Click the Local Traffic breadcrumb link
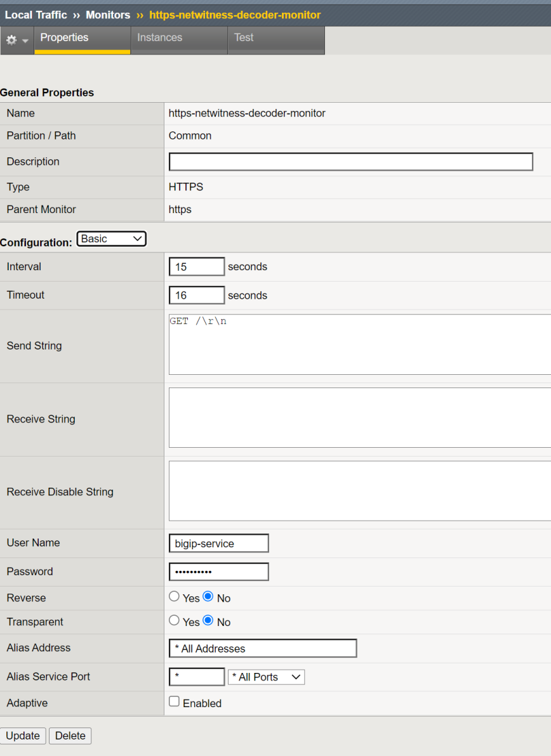Screen dimensions: 551x756 pos(36,15)
